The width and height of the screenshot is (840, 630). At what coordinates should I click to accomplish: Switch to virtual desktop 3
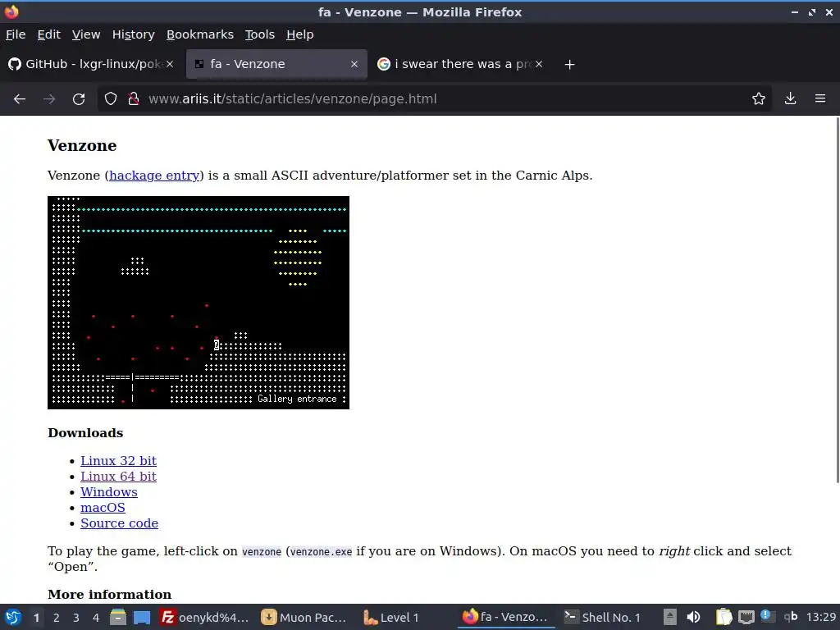[76, 618]
